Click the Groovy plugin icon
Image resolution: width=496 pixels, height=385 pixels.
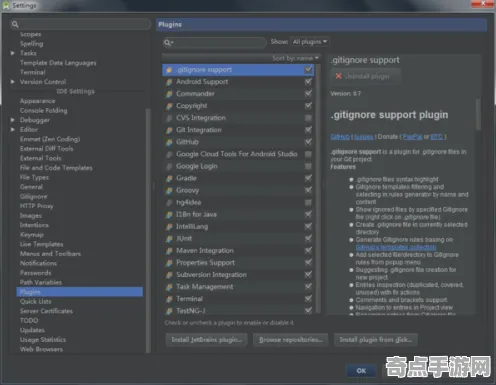pos(169,191)
